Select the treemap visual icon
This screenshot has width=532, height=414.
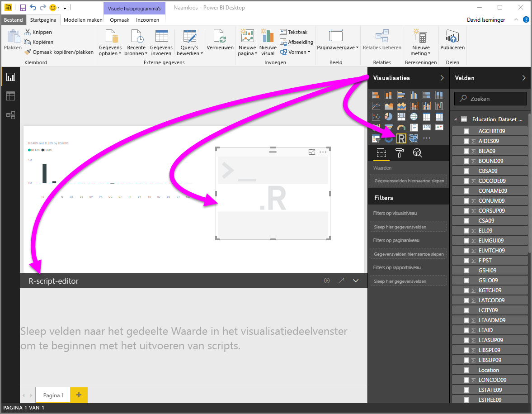tap(401, 116)
